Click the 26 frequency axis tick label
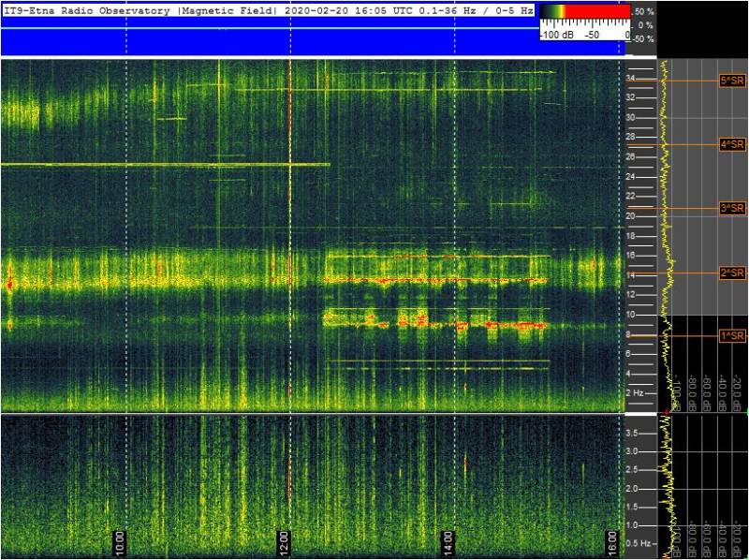 [x=630, y=156]
